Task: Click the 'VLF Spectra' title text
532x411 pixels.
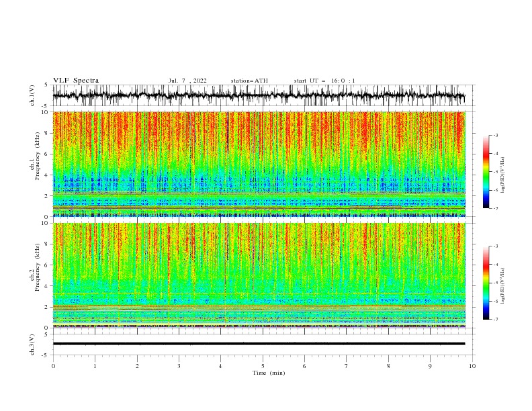Action: pyautogui.click(x=76, y=81)
